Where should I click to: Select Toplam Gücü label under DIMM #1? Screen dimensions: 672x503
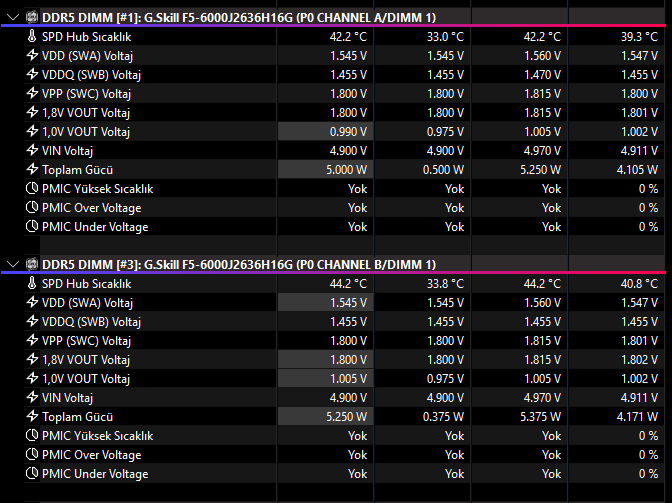click(x=78, y=170)
